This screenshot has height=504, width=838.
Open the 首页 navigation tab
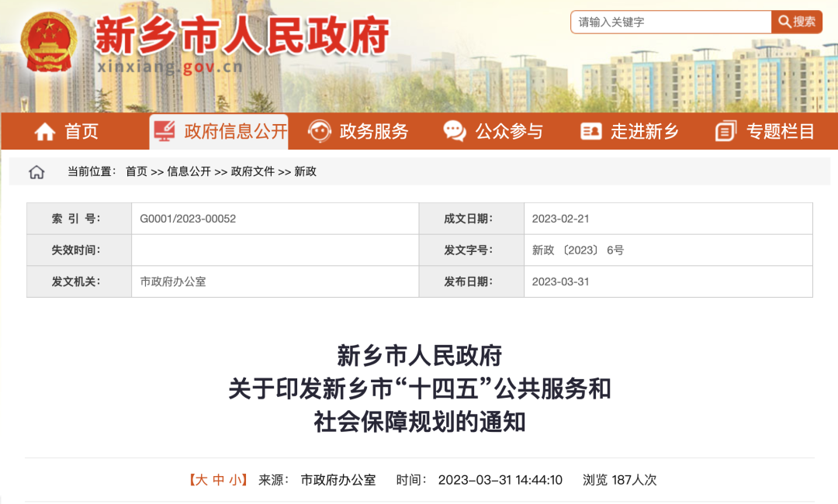(x=67, y=131)
